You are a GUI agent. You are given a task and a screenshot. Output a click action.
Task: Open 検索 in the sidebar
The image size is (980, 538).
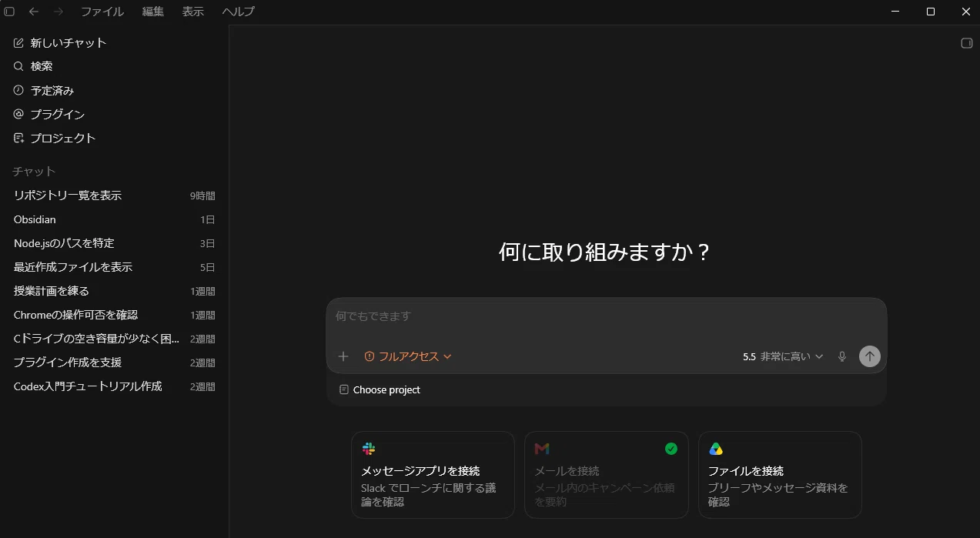coord(114,66)
